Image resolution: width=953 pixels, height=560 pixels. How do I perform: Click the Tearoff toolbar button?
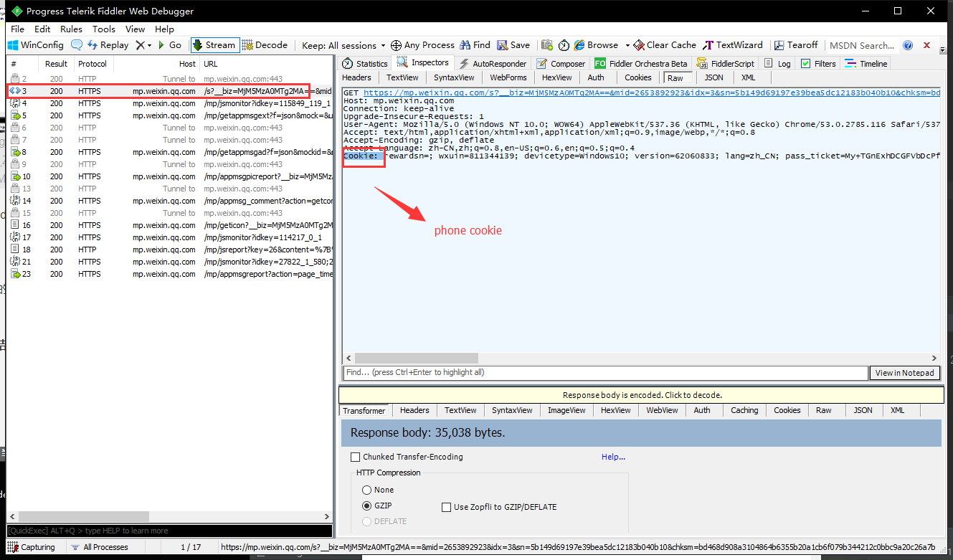point(795,45)
